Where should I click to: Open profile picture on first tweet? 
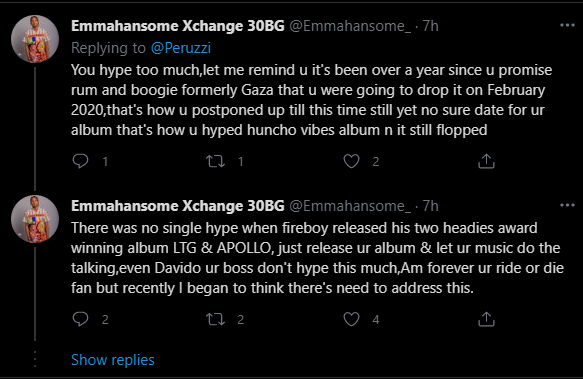pyautogui.click(x=35, y=39)
